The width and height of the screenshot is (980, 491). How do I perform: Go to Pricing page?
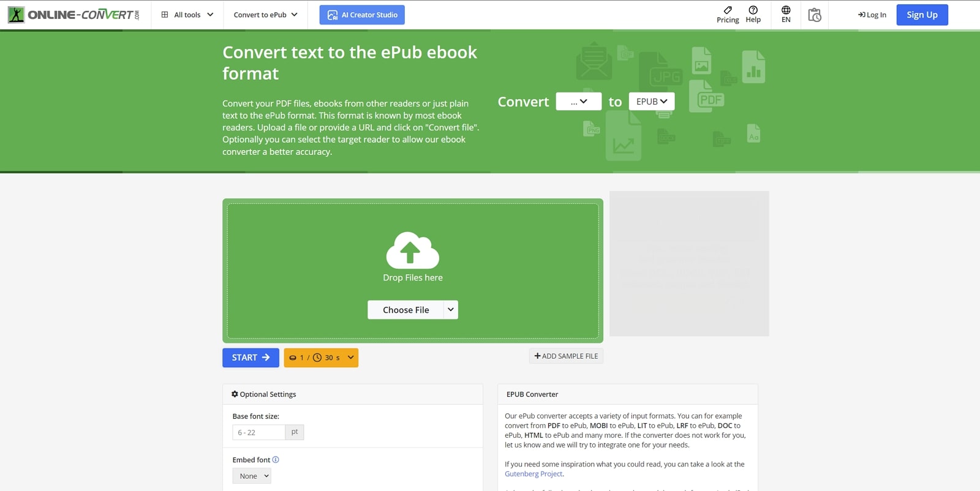728,15
